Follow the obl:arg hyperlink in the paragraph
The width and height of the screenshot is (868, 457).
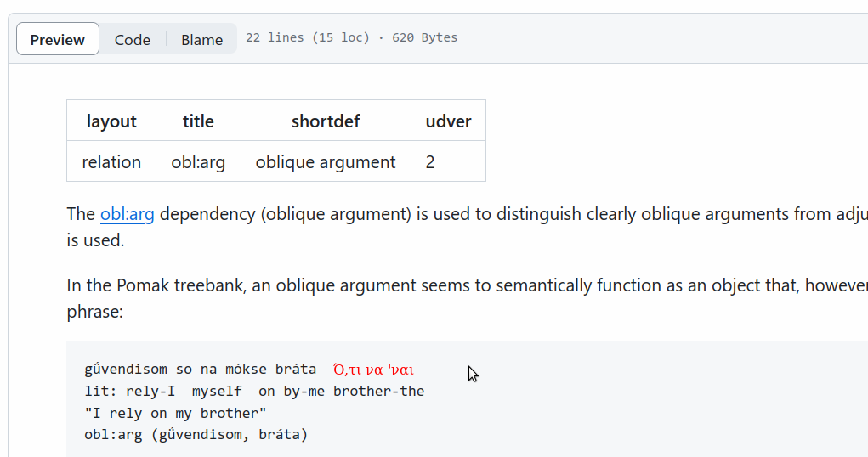pyautogui.click(x=127, y=214)
